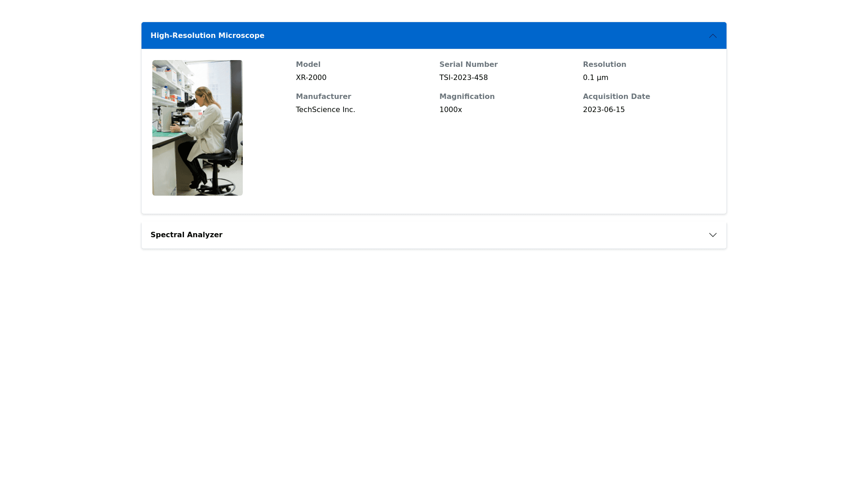Click the Acquisition Date field label
The image size is (868, 488).
(x=616, y=97)
